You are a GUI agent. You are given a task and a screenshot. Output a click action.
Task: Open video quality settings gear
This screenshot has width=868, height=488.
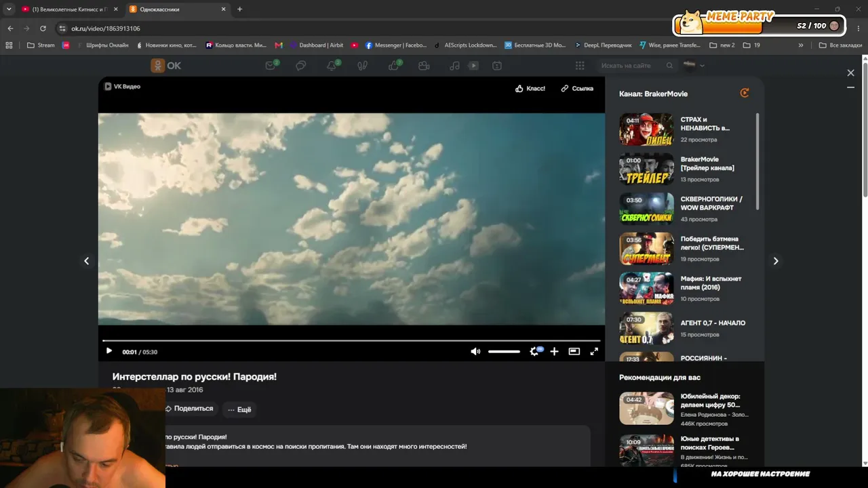click(x=534, y=351)
